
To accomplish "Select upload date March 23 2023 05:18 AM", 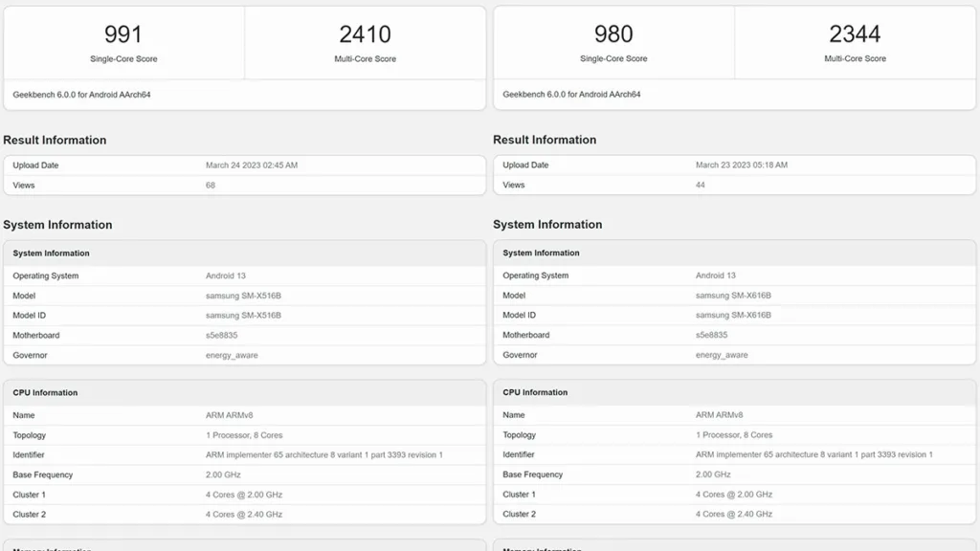I will (x=742, y=165).
